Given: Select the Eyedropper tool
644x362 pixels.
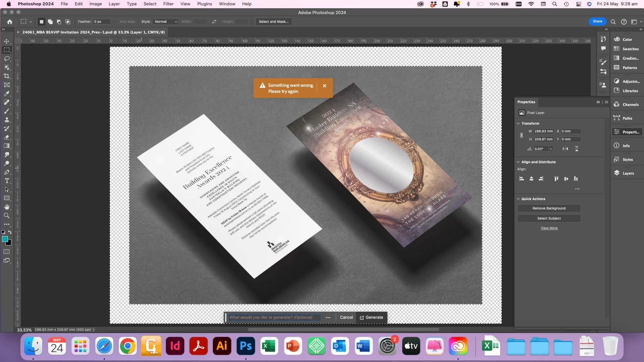Looking at the screenshot, I should pyautogui.click(x=7, y=94).
